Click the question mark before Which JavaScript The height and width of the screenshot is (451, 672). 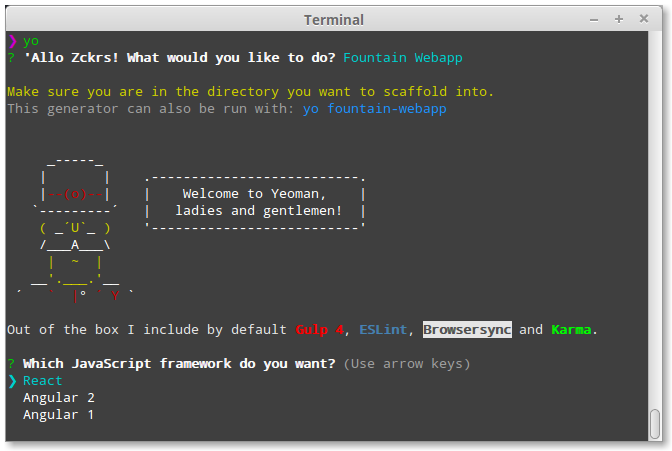tap(11, 364)
